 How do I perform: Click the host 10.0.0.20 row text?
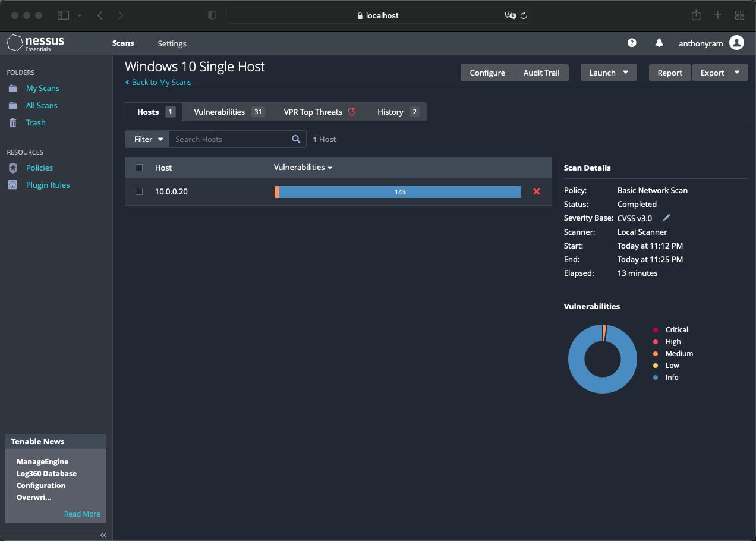click(171, 191)
